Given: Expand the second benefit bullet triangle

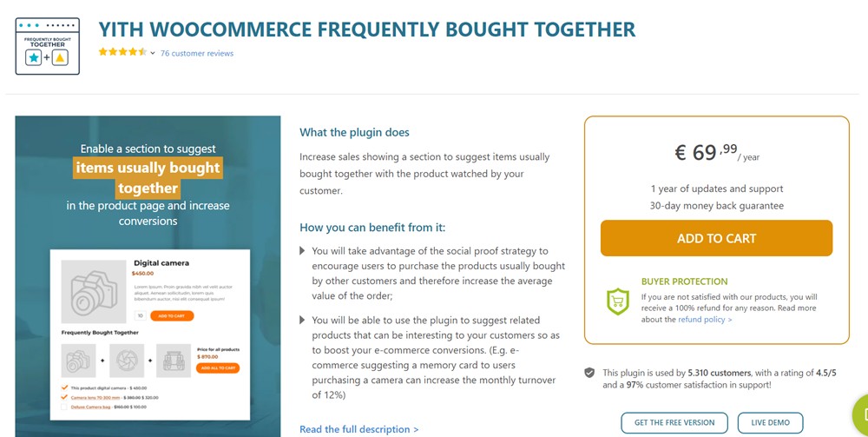Looking at the screenshot, I should 302,320.
